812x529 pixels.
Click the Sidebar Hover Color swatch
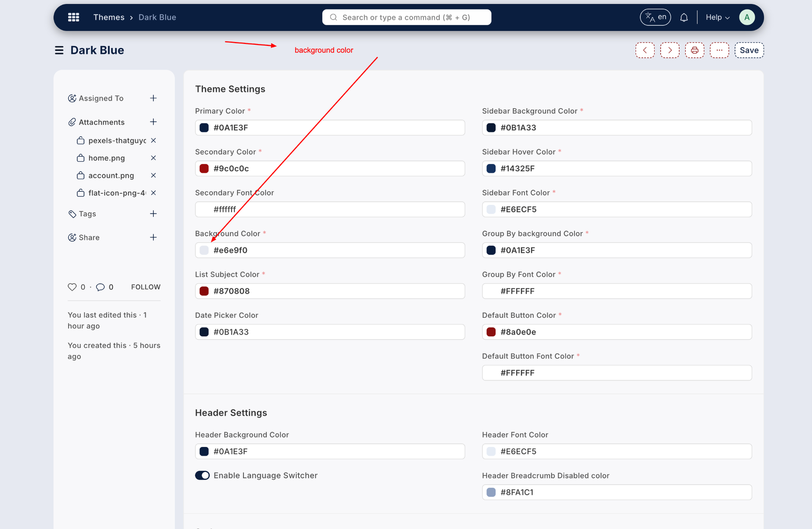[x=491, y=169]
